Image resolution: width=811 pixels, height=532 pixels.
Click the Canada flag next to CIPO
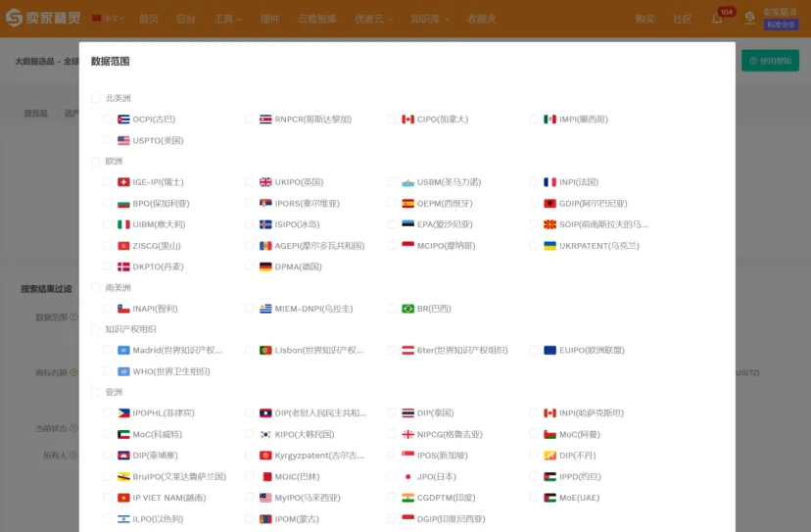407,119
